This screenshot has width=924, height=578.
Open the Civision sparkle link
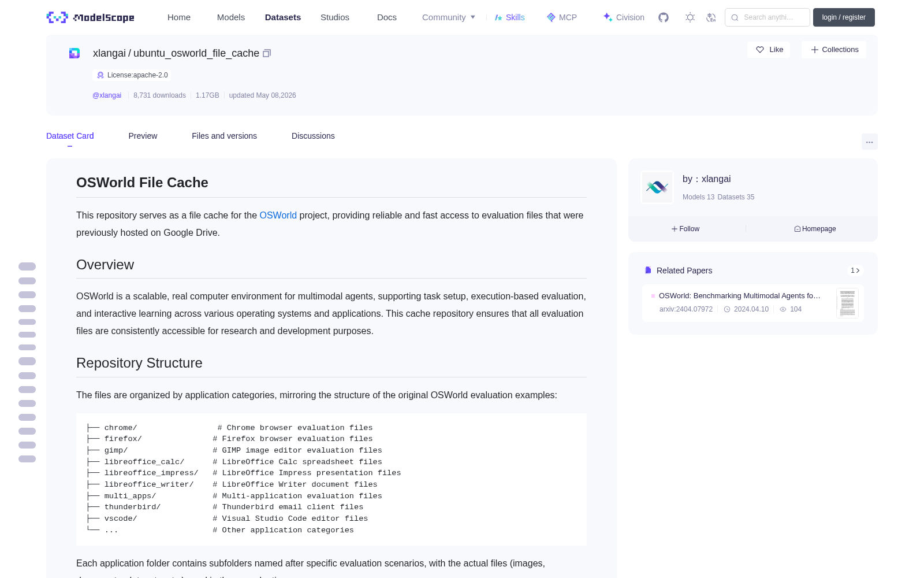(x=624, y=17)
